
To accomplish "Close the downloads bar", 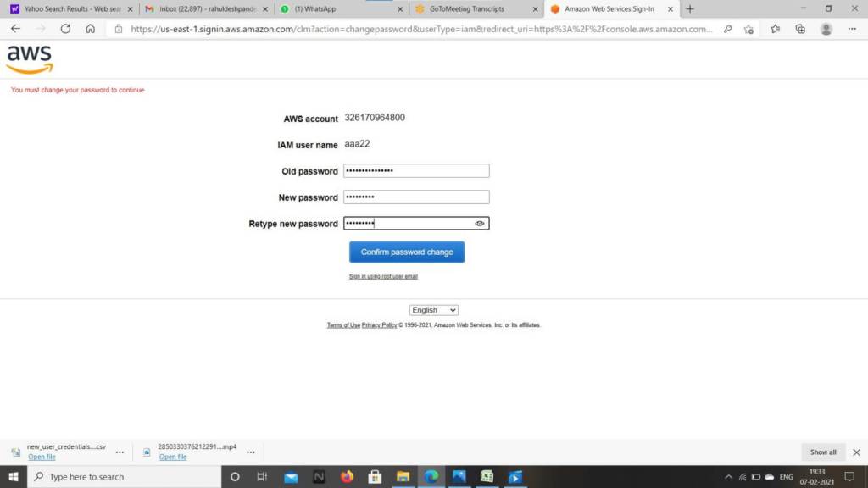I will (856, 452).
